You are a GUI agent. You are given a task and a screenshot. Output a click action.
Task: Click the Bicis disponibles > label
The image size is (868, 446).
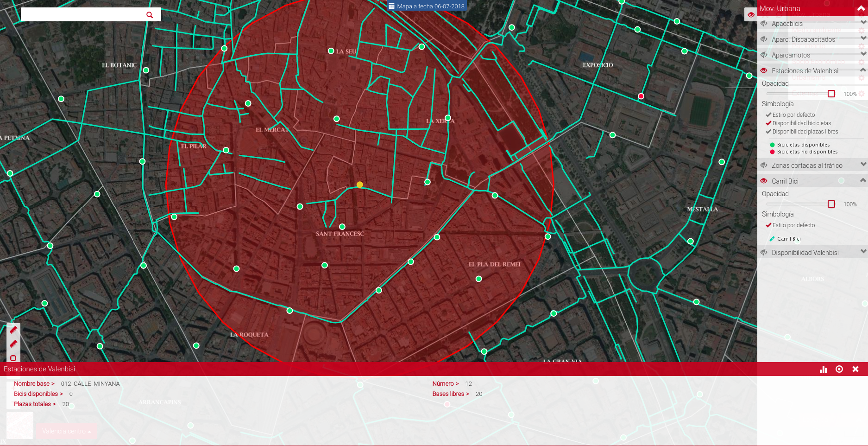[x=38, y=394]
